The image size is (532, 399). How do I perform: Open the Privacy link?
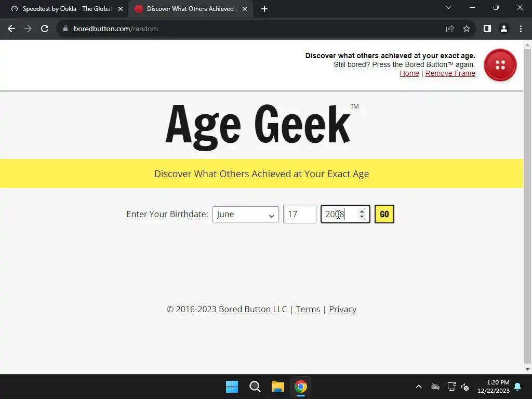(x=343, y=309)
